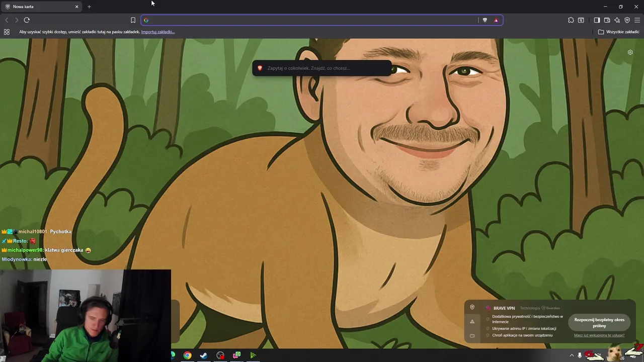Bookmark this page via the bookmark icon

pyautogui.click(x=133, y=20)
